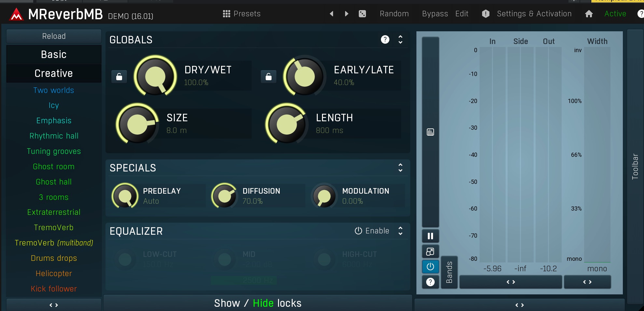
Task: Select the Ghost hall preset
Action: [54, 182]
